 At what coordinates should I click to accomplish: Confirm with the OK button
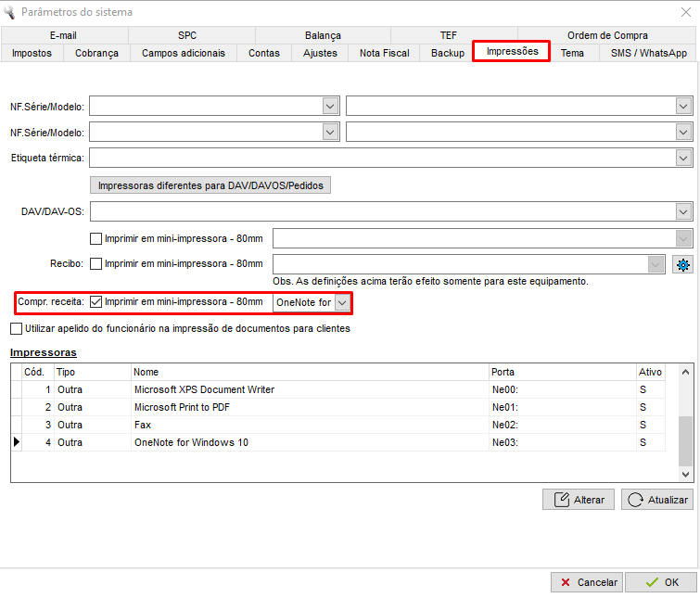[x=661, y=582]
